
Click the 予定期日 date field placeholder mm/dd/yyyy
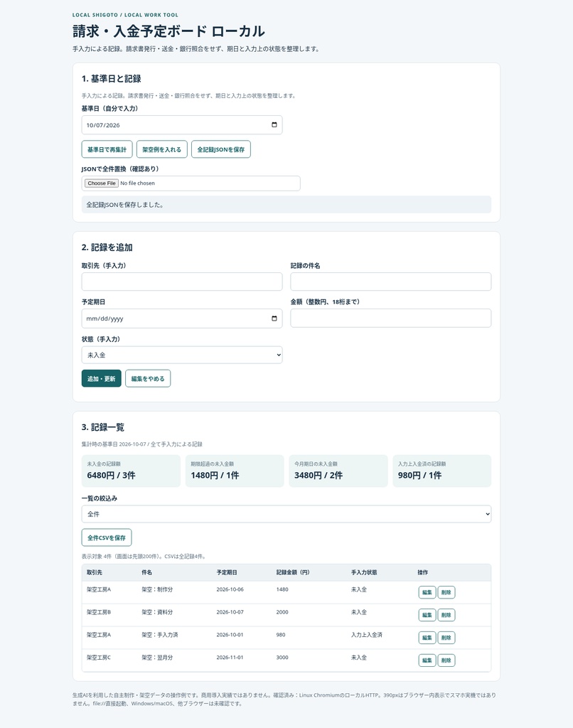182,318
